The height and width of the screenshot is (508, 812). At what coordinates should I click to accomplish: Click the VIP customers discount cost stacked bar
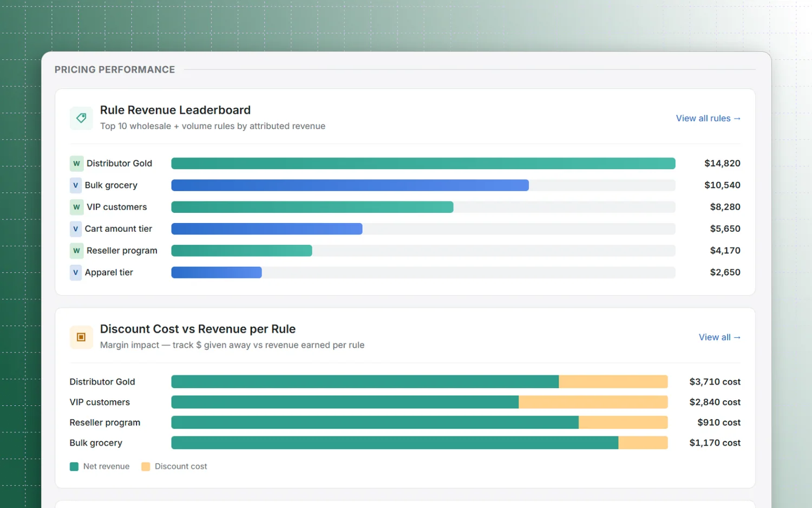pyautogui.click(x=420, y=402)
